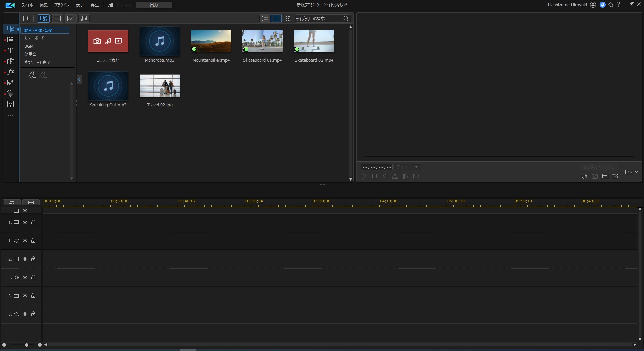Toggle visibility of video track 2

click(x=25, y=259)
